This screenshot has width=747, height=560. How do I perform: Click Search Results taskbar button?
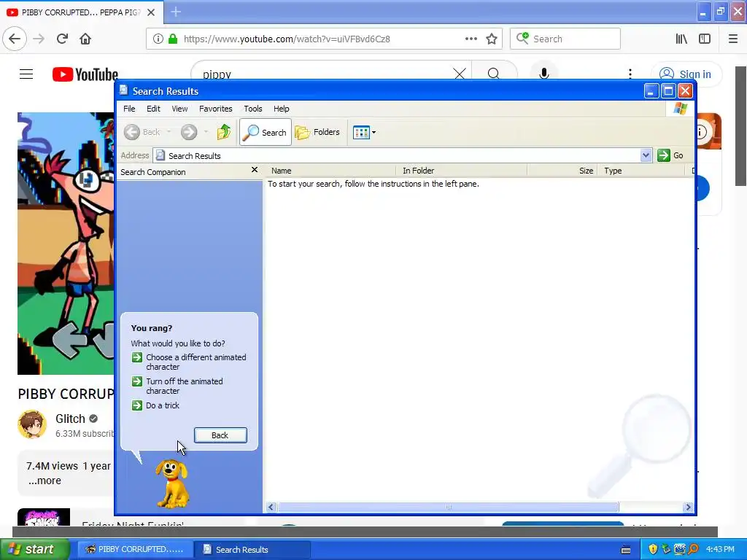click(x=252, y=550)
